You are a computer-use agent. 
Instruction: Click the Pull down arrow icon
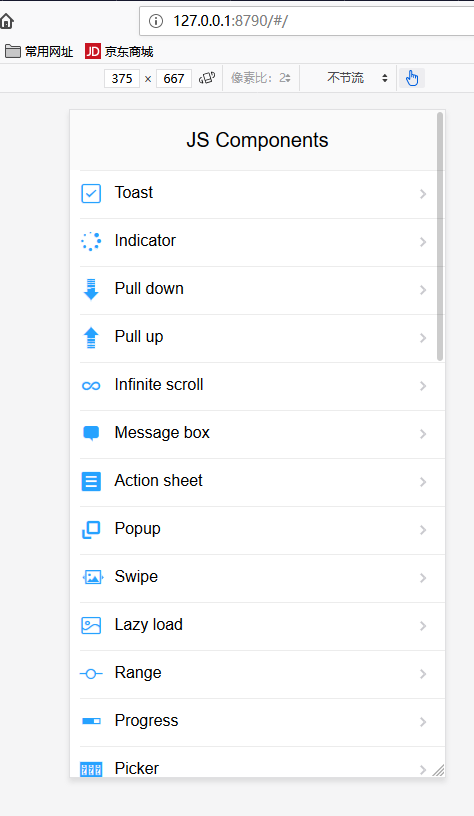91,289
